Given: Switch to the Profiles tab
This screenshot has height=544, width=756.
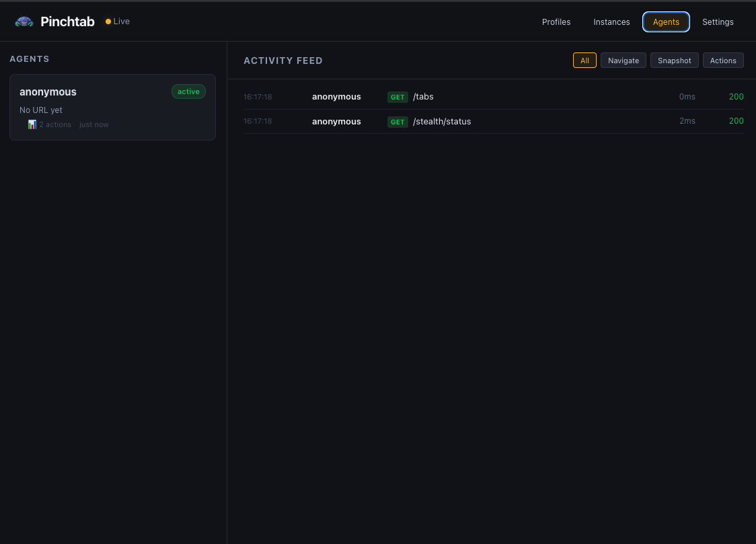Looking at the screenshot, I should (556, 22).
